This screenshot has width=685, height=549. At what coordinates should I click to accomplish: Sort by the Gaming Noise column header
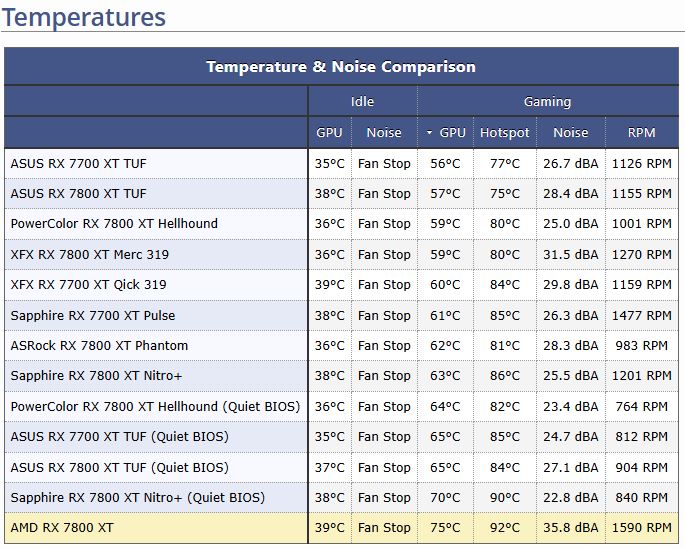click(571, 132)
